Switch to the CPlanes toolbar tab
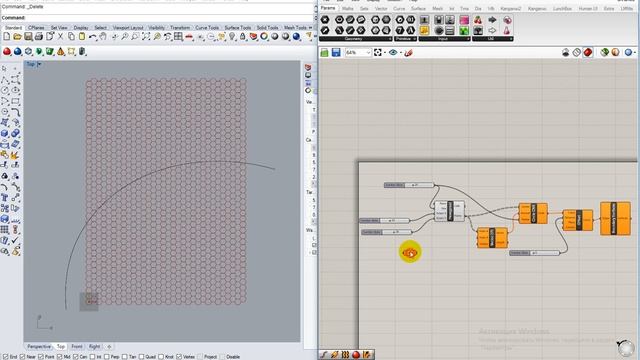The width and height of the screenshot is (640, 360). pos(36,27)
